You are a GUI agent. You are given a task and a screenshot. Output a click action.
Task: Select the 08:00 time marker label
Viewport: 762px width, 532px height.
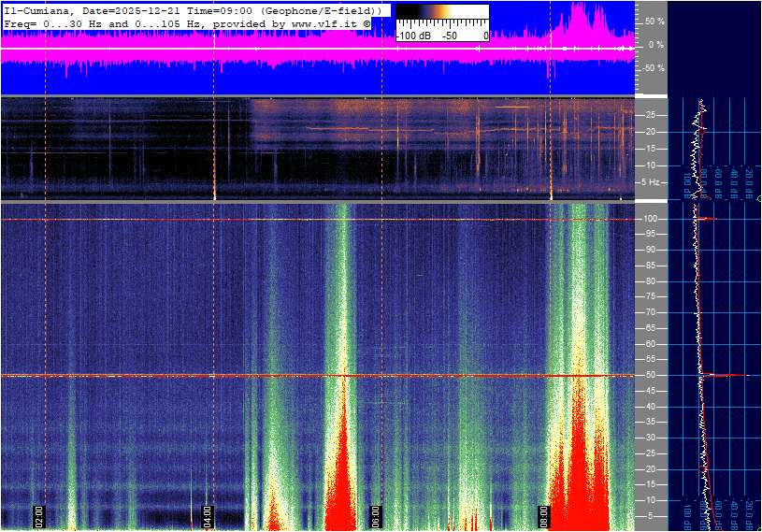pyautogui.click(x=543, y=517)
